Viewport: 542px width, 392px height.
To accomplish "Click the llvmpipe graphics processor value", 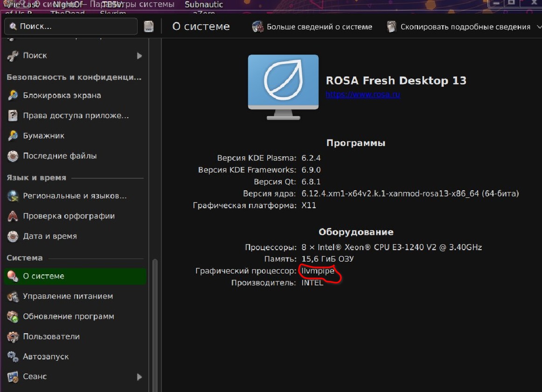I will [318, 271].
